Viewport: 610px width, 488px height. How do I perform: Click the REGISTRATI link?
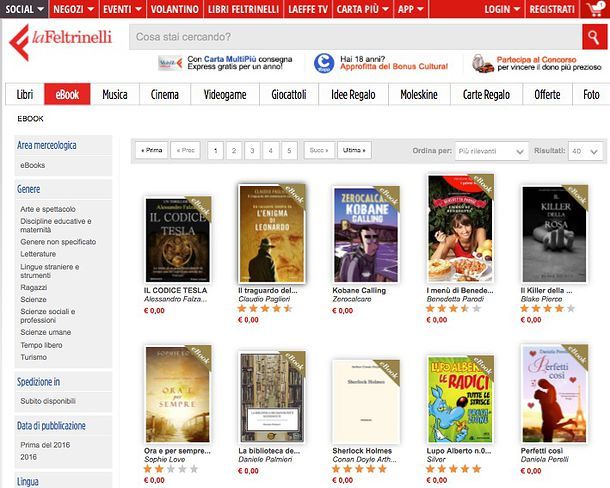552,9
